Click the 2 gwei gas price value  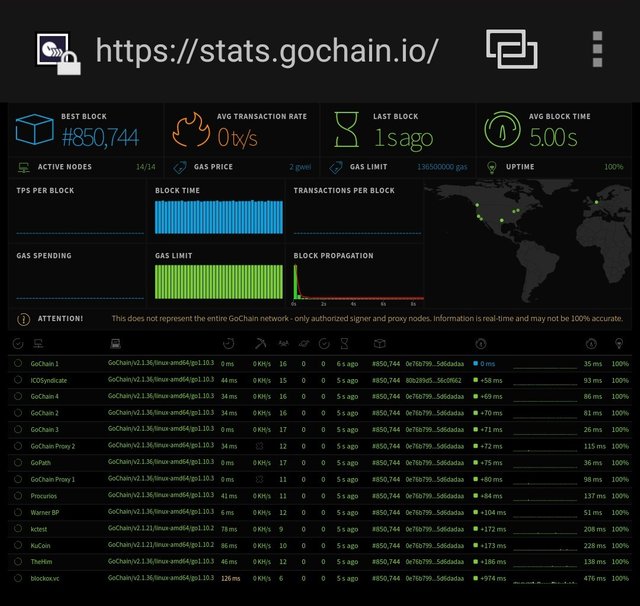coord(300,167)
